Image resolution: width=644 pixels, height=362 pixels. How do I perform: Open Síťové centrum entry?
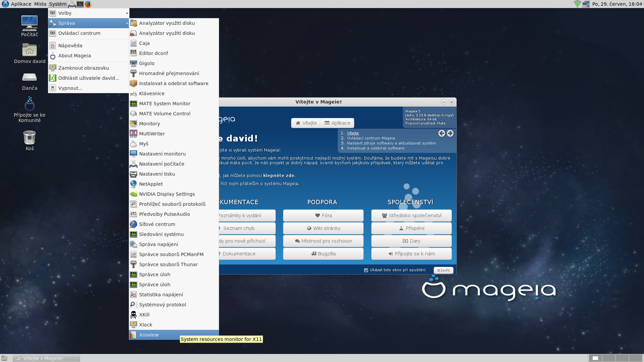click(174, 224)
